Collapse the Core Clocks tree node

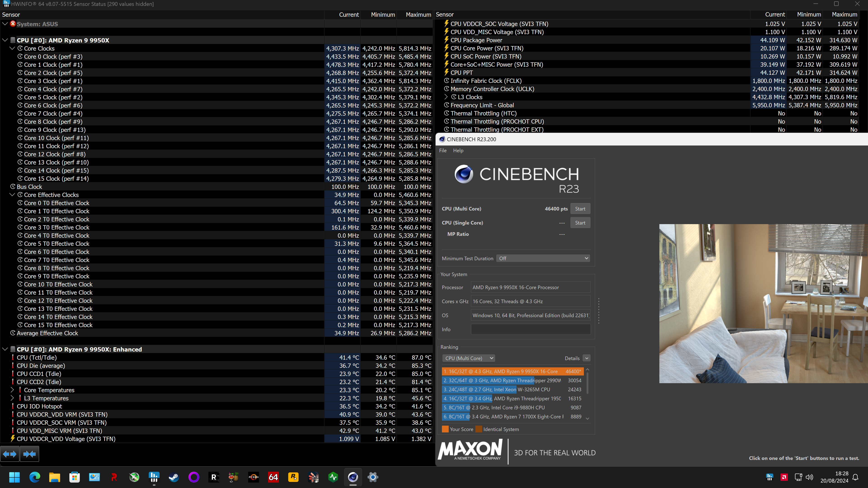[12, 48]
